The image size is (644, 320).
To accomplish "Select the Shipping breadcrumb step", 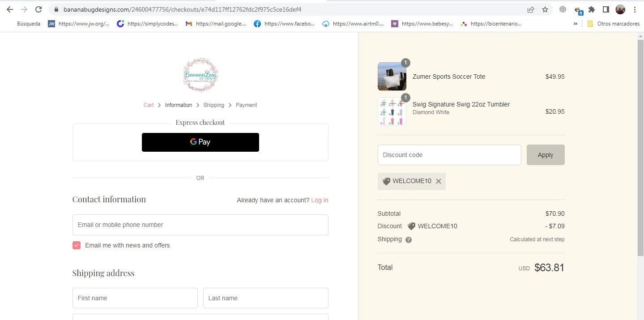I will click(x=214, y=105).
